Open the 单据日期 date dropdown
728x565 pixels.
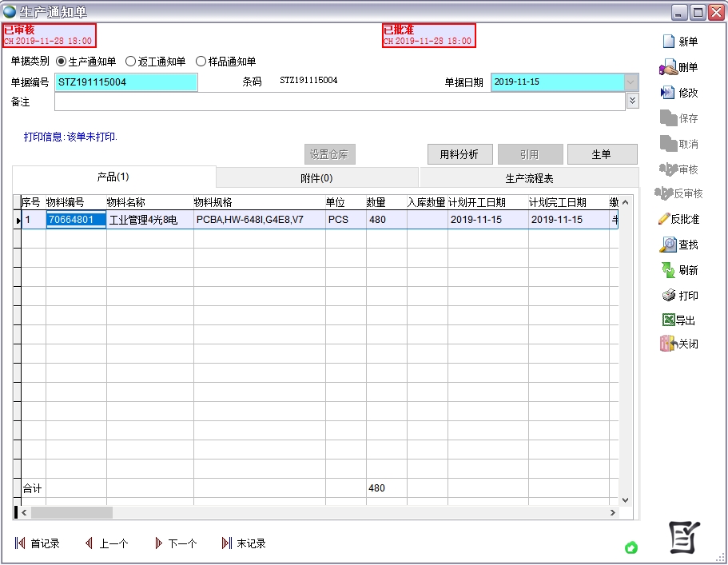[631, 82]
